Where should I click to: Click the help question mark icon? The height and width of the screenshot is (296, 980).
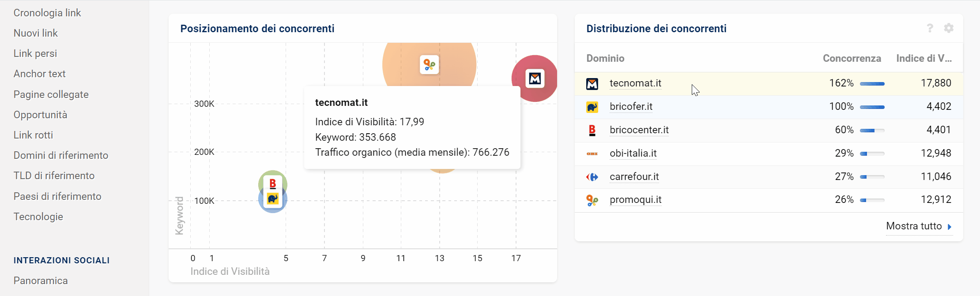click(930, 28)
